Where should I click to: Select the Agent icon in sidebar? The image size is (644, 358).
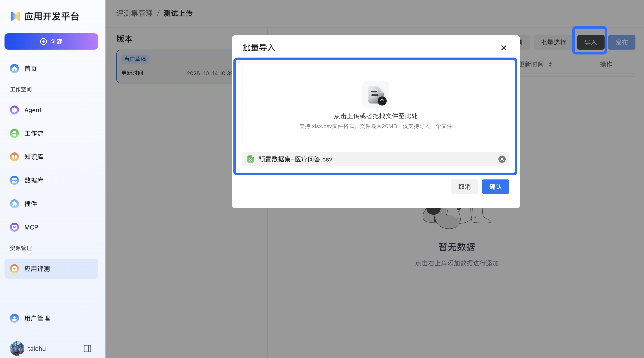click(x=14, y=110)
